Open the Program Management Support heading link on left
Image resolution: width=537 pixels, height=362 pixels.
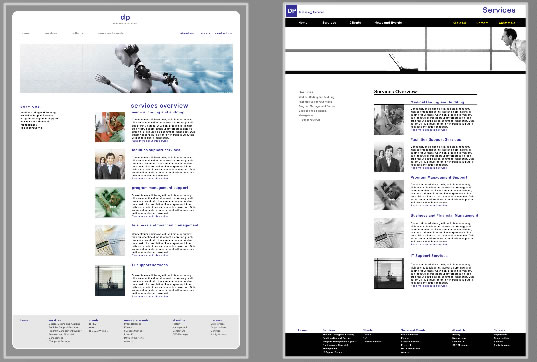[x=160, y=188]
